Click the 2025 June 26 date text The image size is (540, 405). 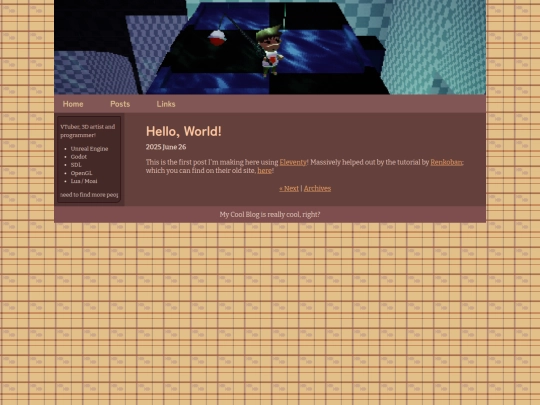tap(166, 147)
